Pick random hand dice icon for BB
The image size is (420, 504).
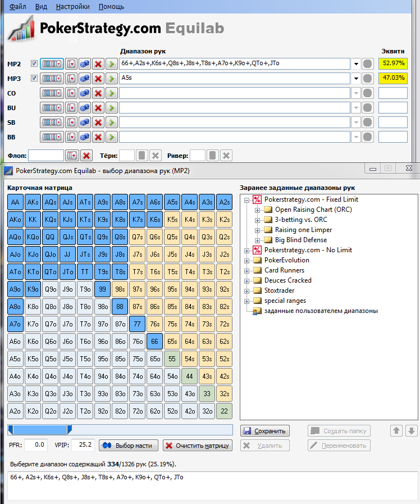(x=85, y=137)
